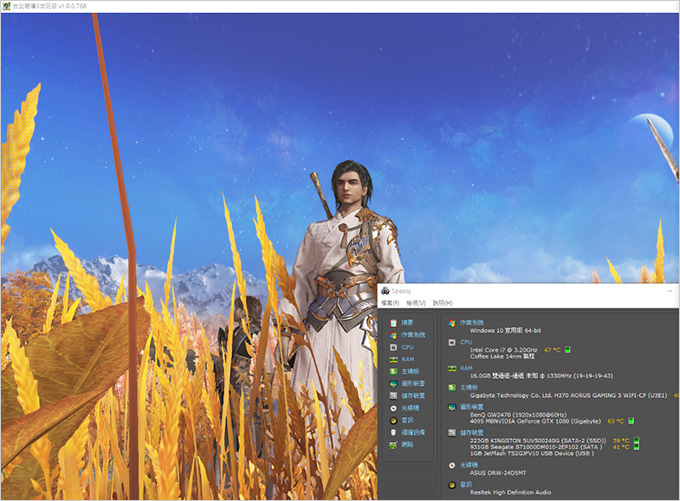Image resolution: width=680 pixels, height=501 pixels.
Task: Click Kingston SSD temperature indicator beside 39 °C
Action: coord(636,440)
